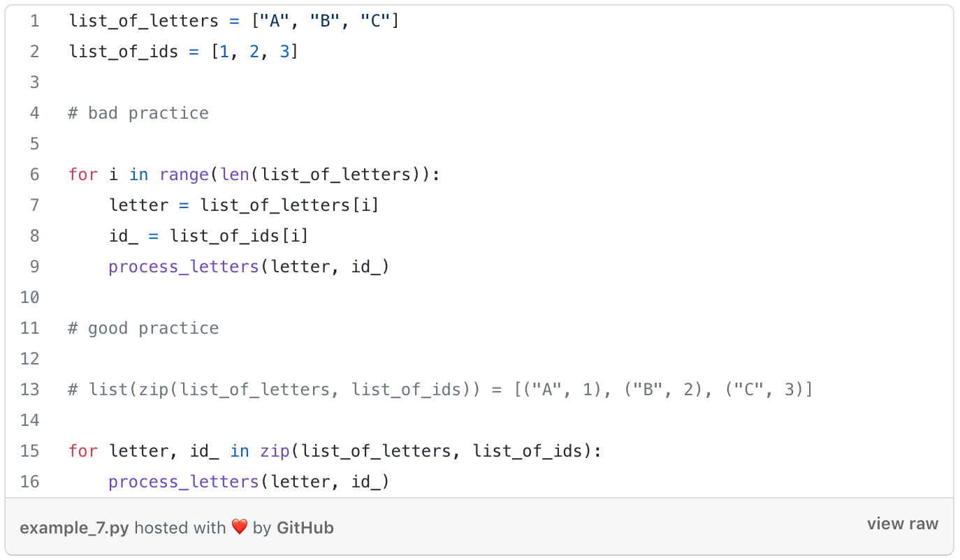Screen dimensions: 960x560
Task: Click the 'zip' function on line 15
Action: point(275,451)
